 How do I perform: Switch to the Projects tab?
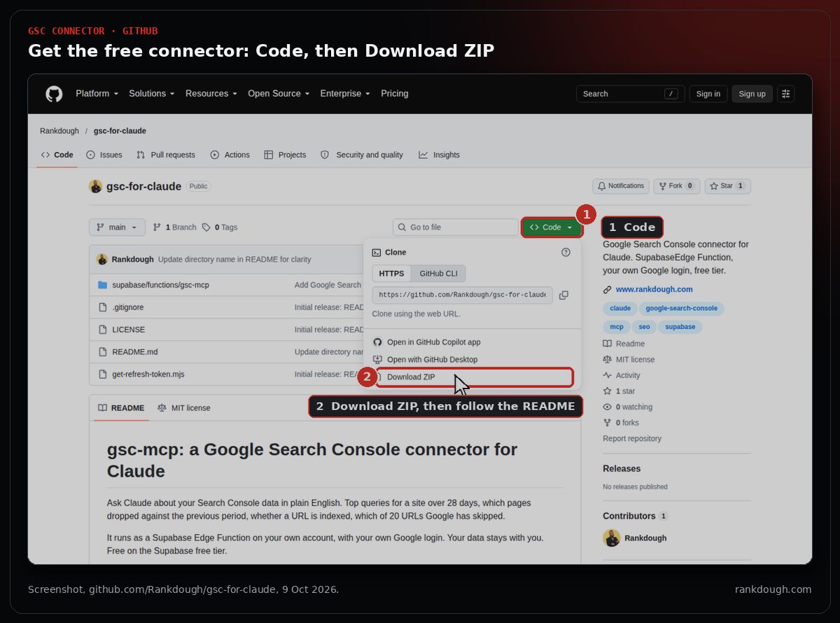point(285,155)
